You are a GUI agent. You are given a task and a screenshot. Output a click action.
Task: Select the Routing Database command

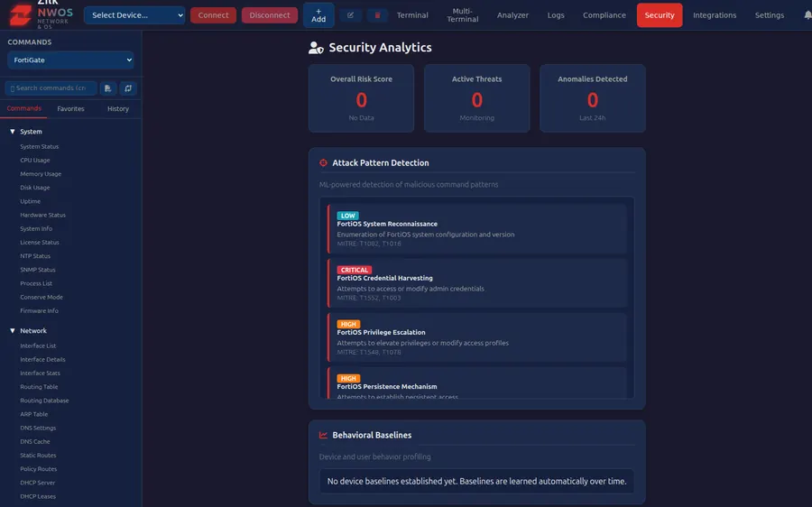tap(44, 401)
